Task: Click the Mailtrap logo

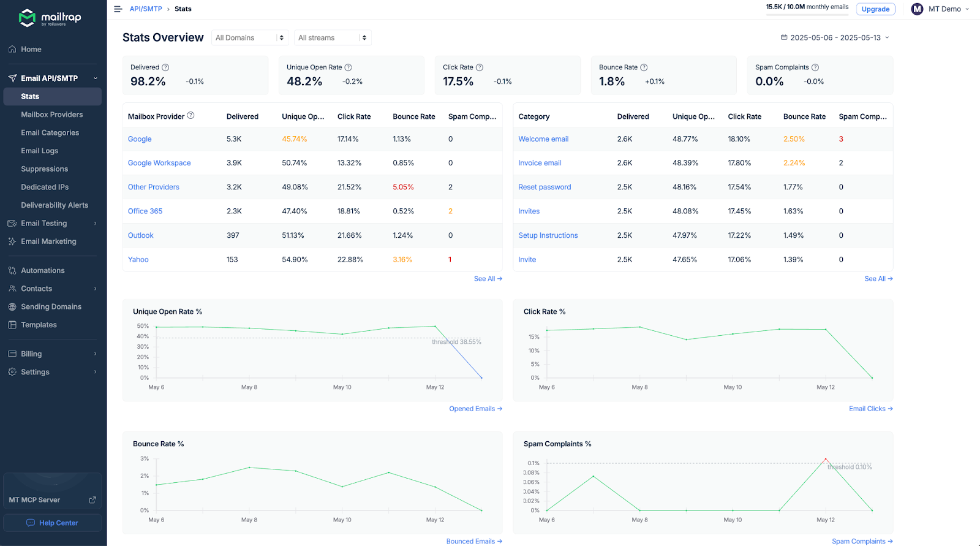Action: pyautogui.click(x=50, y=18)
